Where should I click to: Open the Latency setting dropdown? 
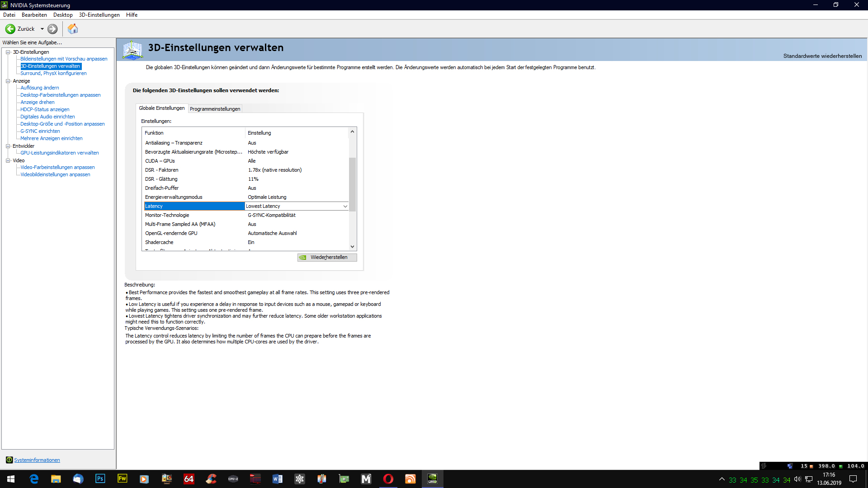345,206
